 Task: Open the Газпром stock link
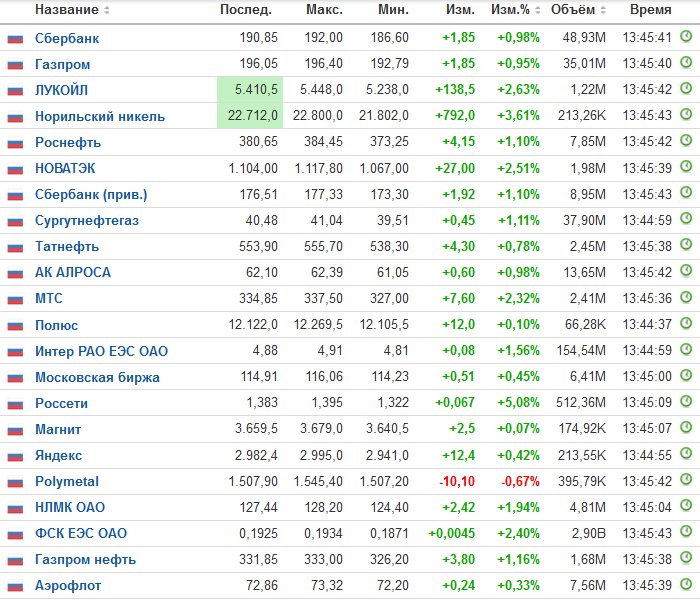[62, 64]
